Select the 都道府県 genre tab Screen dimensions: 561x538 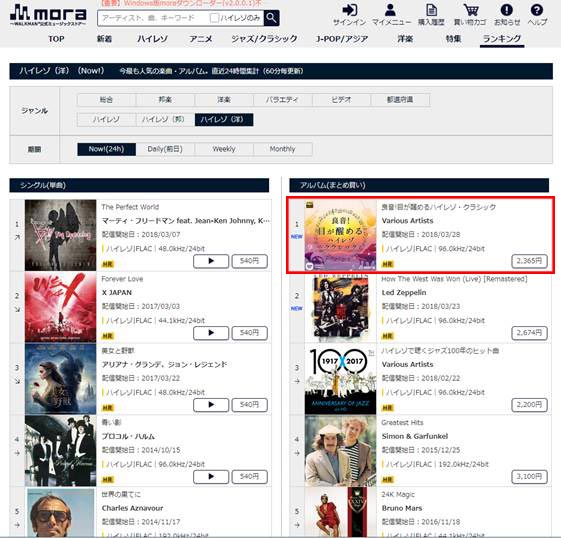400,100
